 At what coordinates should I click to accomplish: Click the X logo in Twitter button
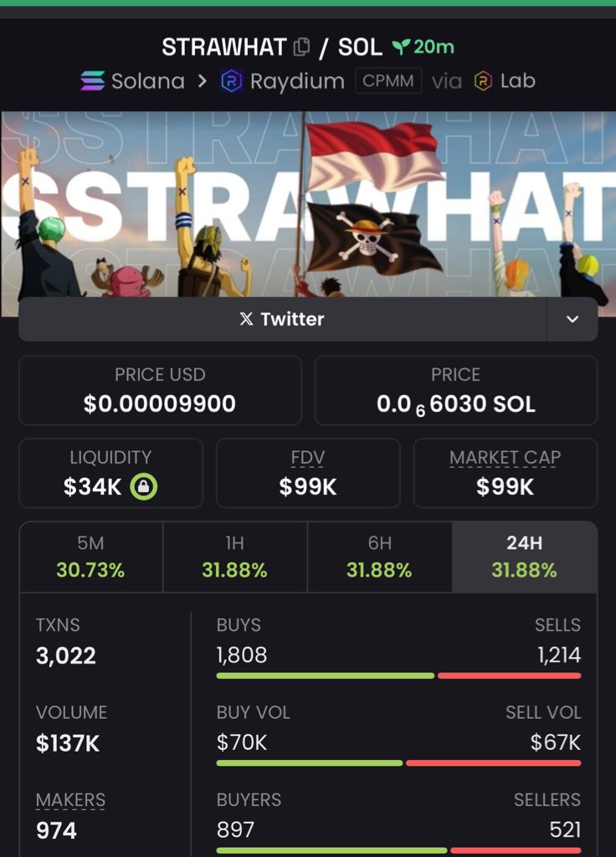247,319
